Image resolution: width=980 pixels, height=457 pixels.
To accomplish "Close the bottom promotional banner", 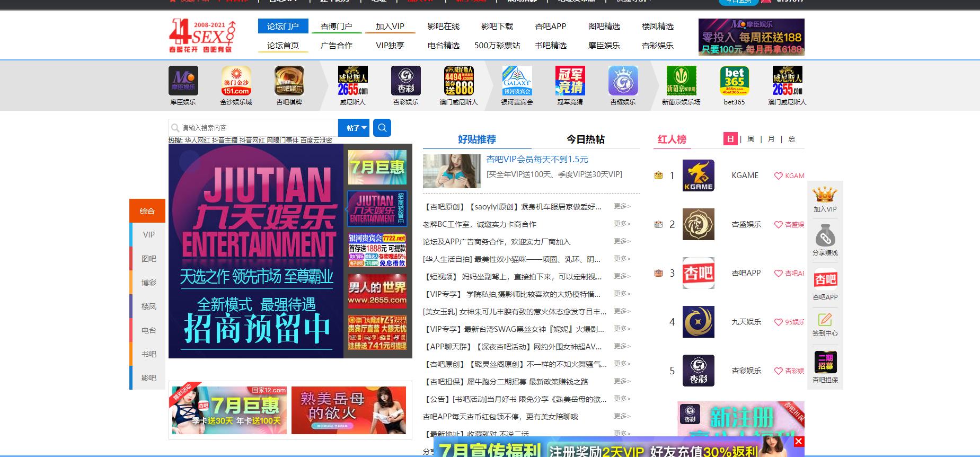I will (x=799, y=442).
